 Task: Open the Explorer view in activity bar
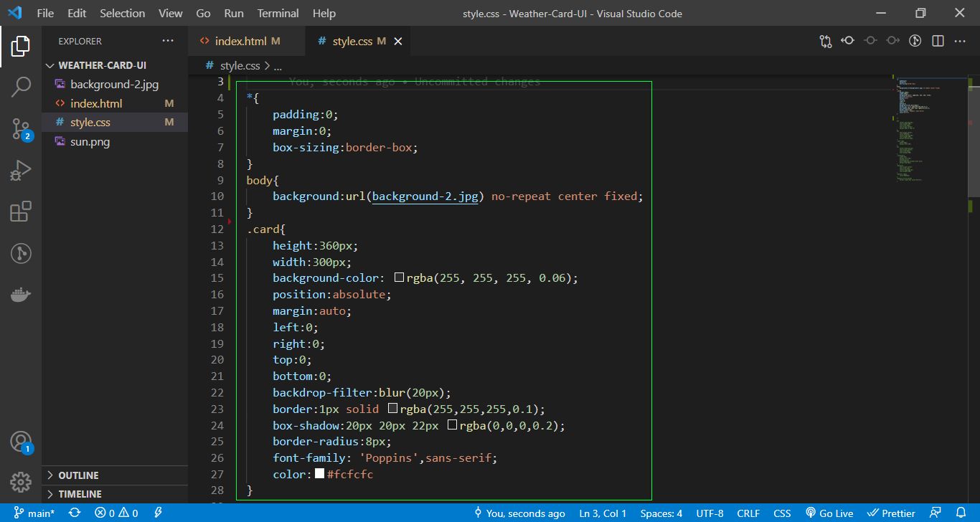21,47
